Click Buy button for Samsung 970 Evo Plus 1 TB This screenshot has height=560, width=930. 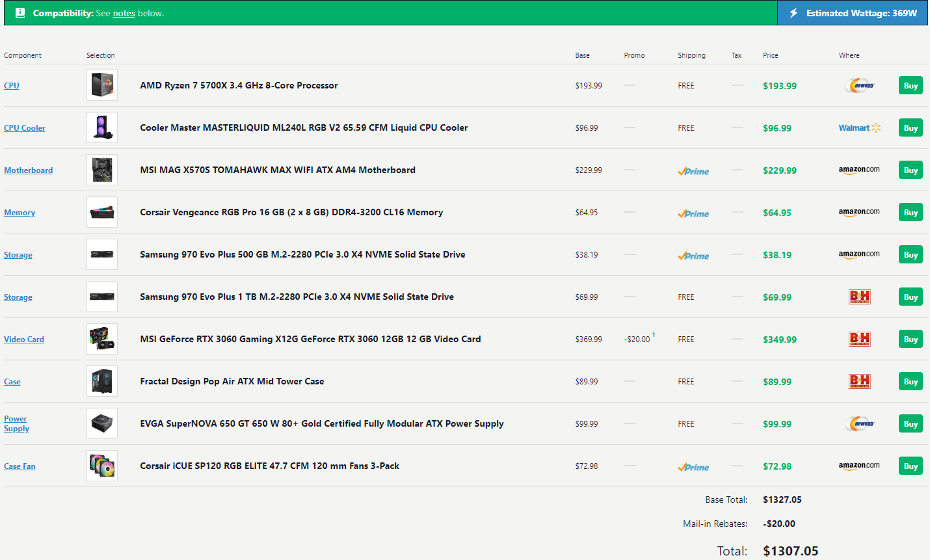910,297
